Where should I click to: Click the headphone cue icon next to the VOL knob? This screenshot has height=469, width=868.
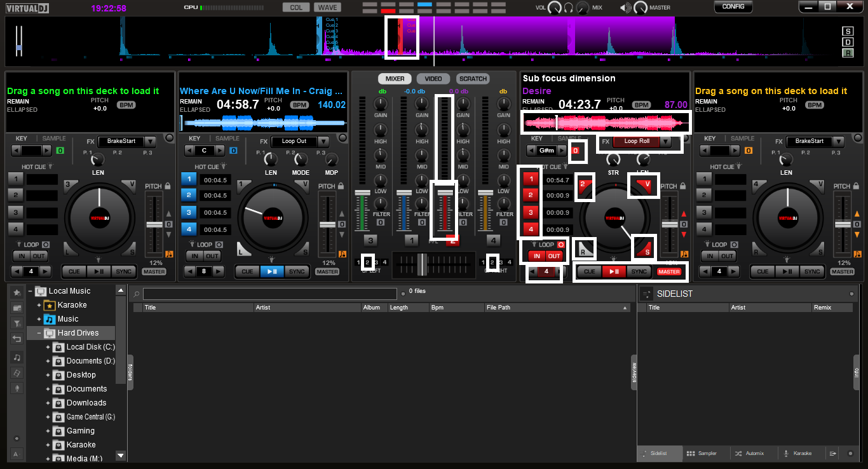(569, 7)
